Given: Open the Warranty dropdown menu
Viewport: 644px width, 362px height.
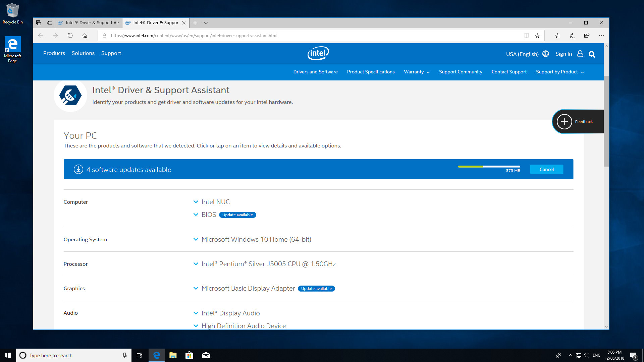Looking at the screenshot, I should point(417,72).
